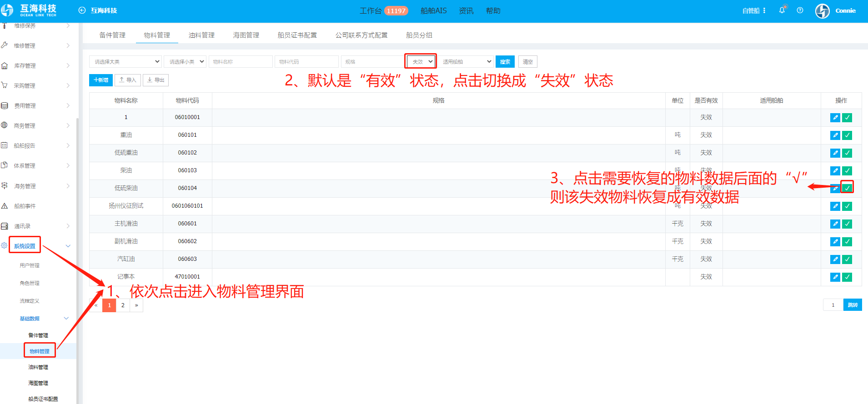
Task: Edit the 汽缸油 row pencil icon
Action: 835,259
